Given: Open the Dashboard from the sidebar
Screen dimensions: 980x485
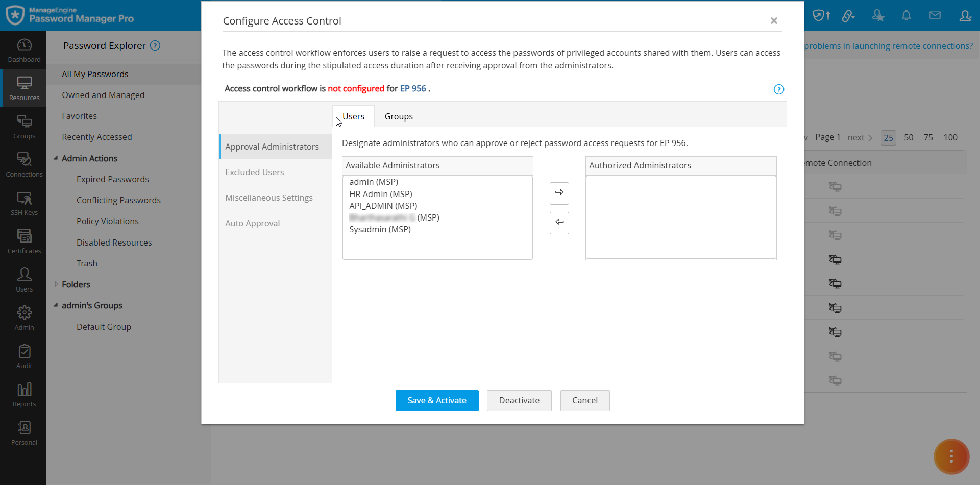Looking at the screenshot, I should [23, 50].
